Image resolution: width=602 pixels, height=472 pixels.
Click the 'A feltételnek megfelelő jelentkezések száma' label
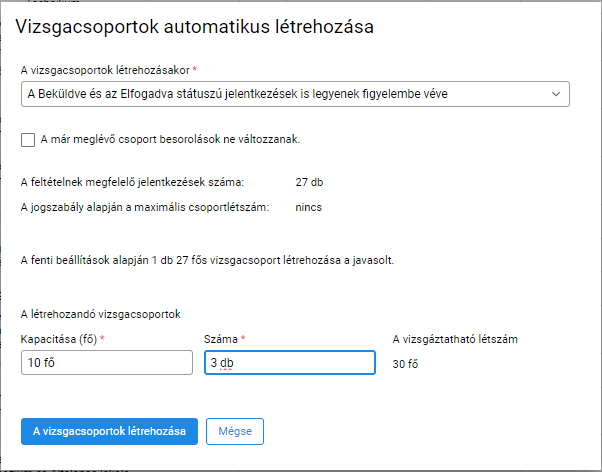click(132, 182)
